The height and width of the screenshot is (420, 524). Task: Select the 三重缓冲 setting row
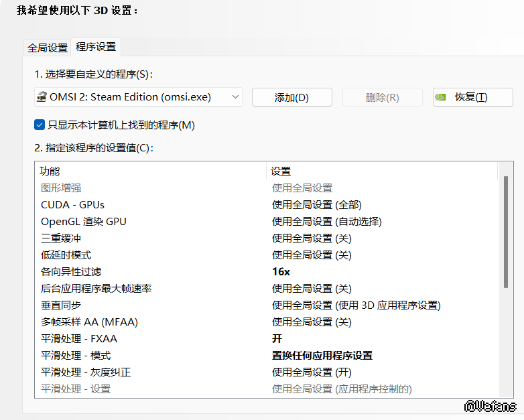tap(61, 238)
